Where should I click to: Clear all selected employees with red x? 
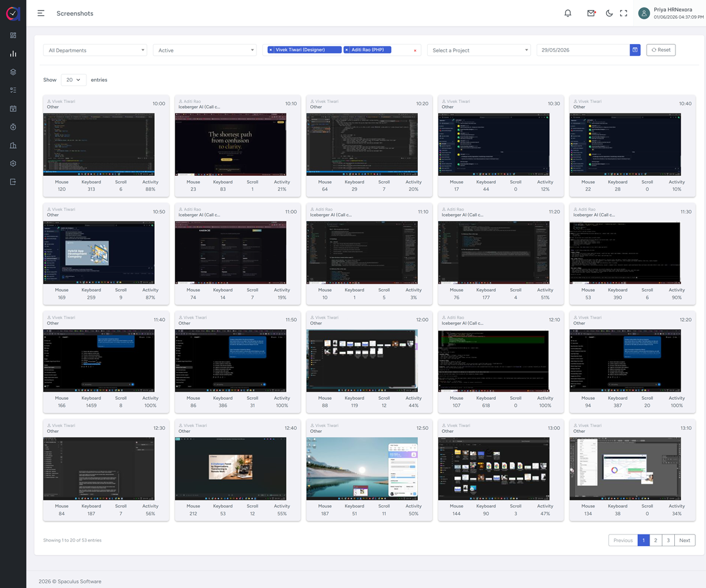[415, 51]
